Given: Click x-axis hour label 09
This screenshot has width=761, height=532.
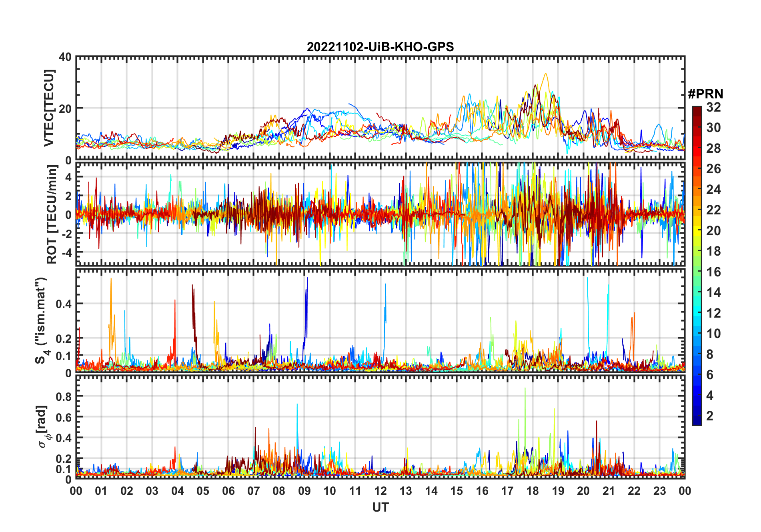Looking at the screenshot, I should click(304, 491).
